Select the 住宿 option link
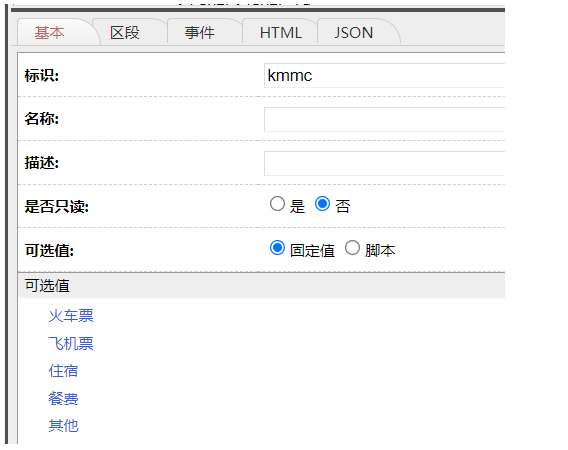This screenshot has width=568, height=450. (x=63, y=371)
